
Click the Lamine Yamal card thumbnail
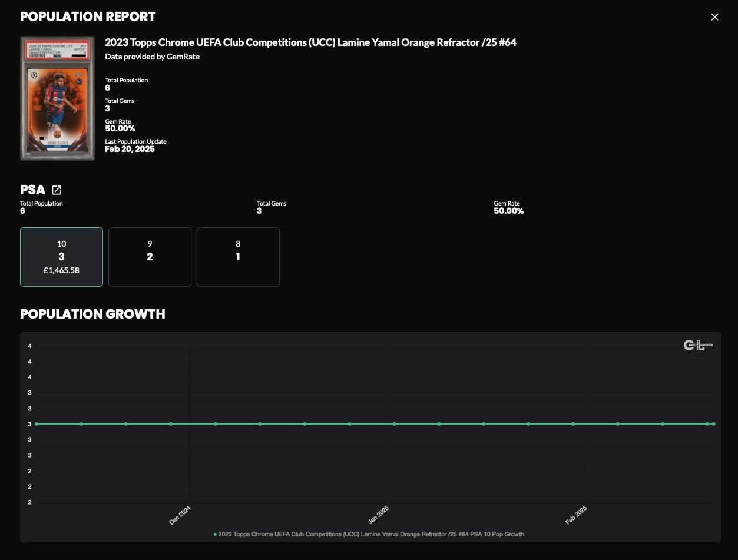(x=57, y=98)
